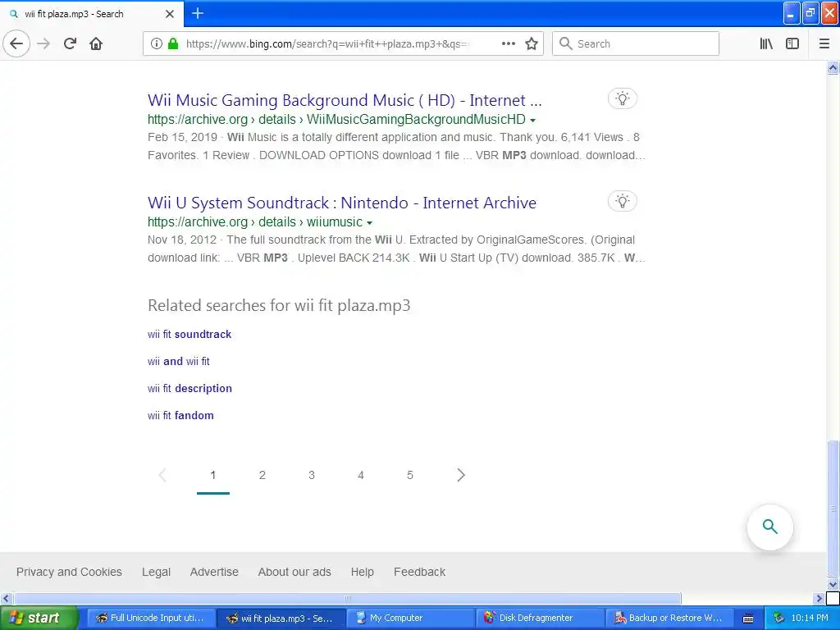Click the keyboard icon on the taskbar
This screenshot has width=840, height=630.
click(748, 619)
